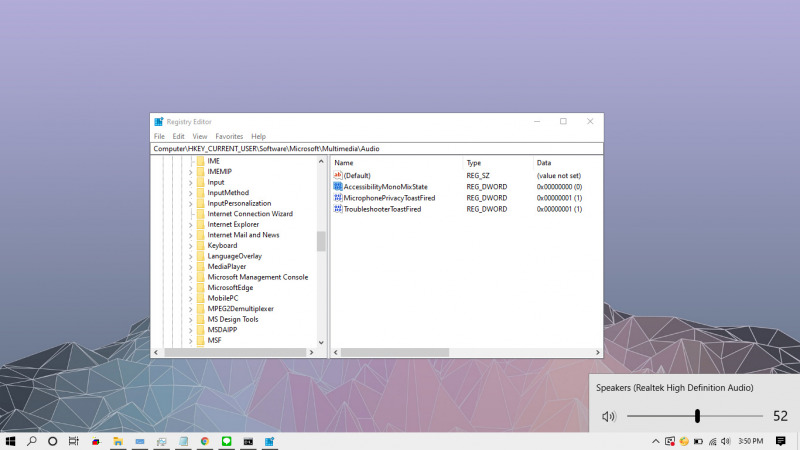This screenshot has height=450, width=800.
Task: Open the File menu
Action: pyautogui.click(x=159, y=136)
